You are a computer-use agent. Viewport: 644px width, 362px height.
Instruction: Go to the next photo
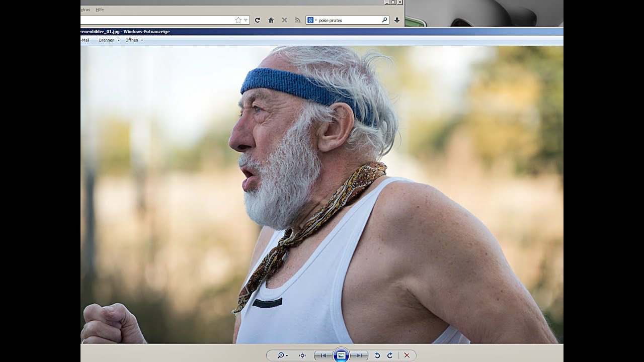(x=359, y=355)
